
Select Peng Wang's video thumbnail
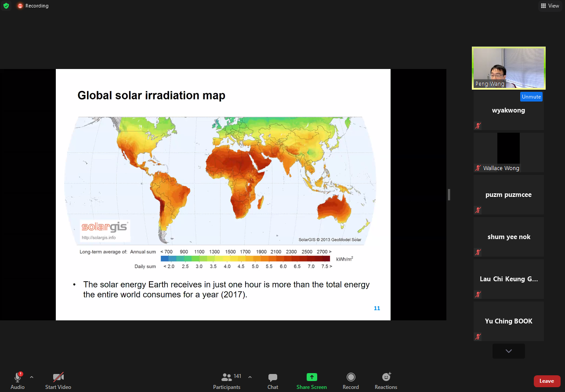click(509, 68)
